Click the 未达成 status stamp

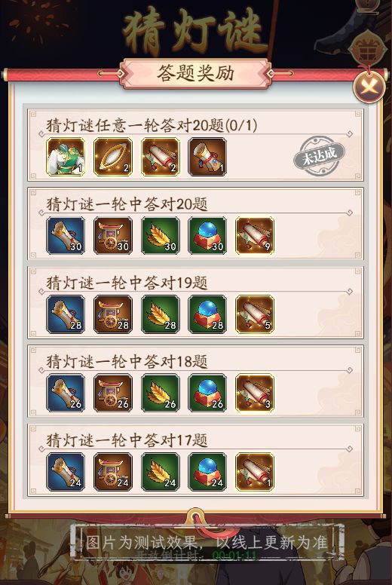point(320,155)
